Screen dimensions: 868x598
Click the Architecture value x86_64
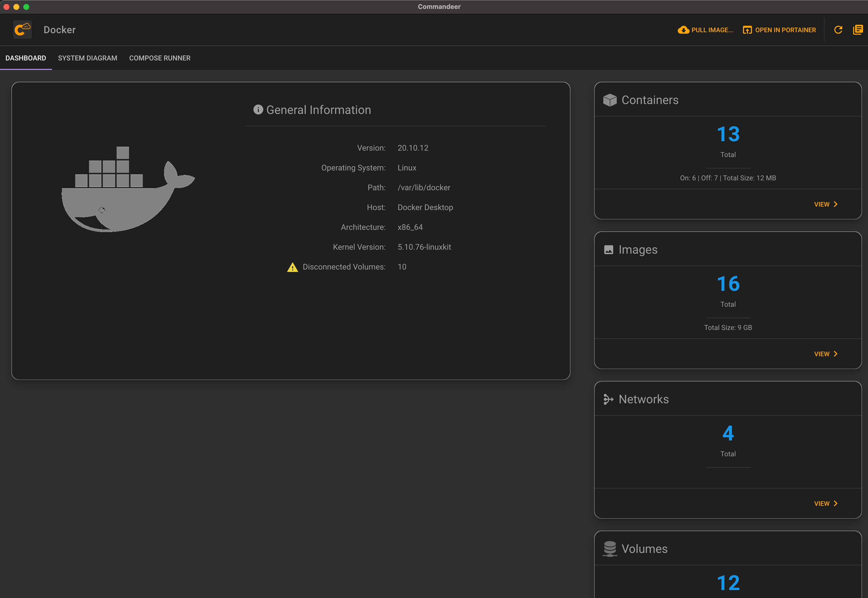(410, 227)
